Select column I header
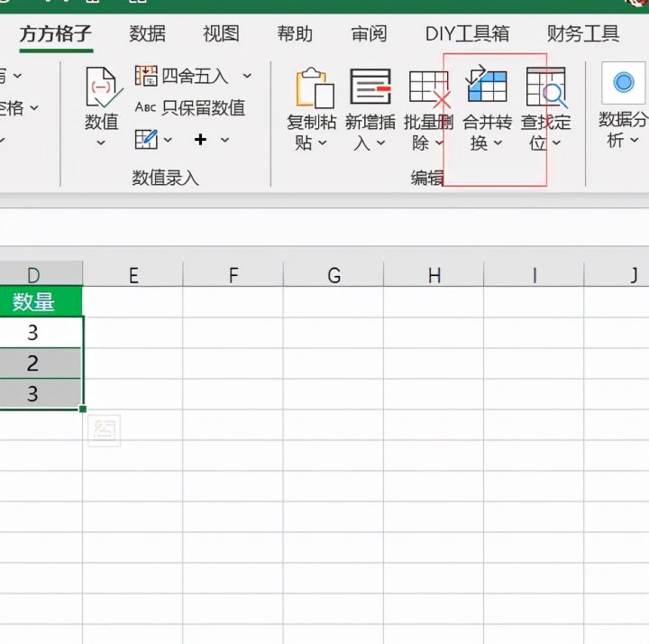The height and width of the screenshot is (644, 649). (534, 274)
